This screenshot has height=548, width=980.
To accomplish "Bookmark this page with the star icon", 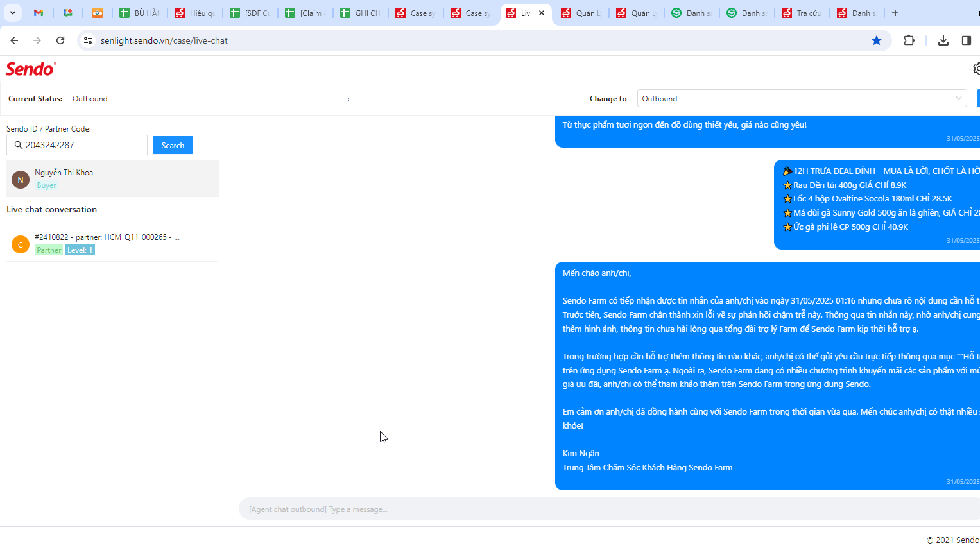I will [877, 40].
